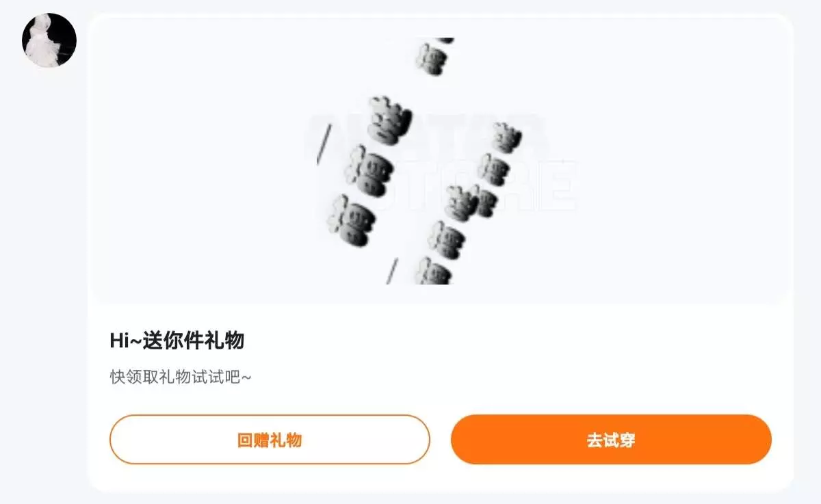Tap the 快领取礼物试试吧~ subtitle text
Viewport: 821px width, 504px height.
coord(181,377)
